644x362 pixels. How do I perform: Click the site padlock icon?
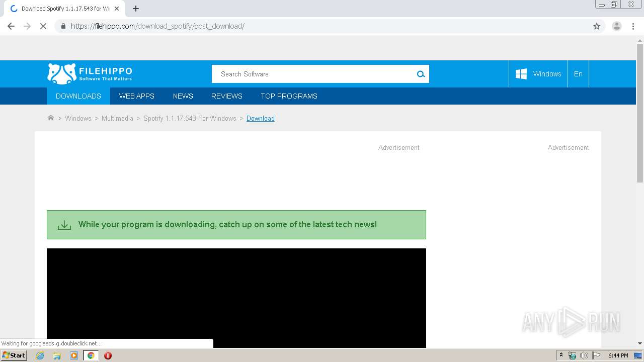point(63,26)
